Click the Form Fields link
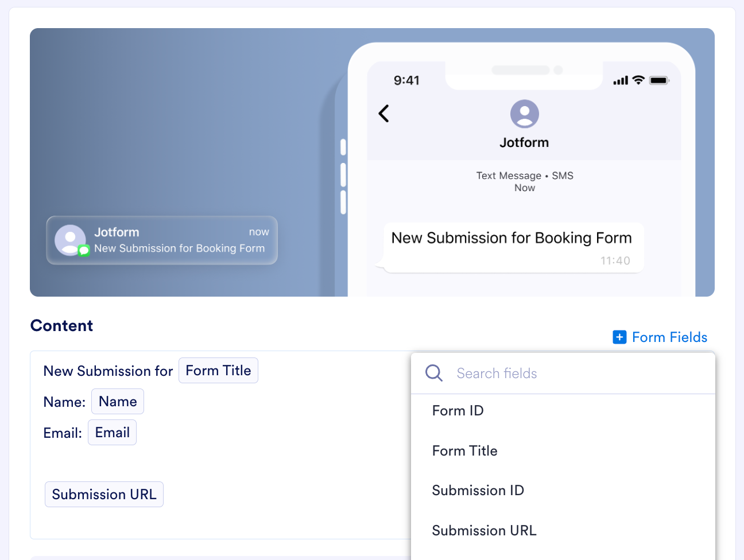Viewport: 744px width, 560px height. pyautogui.click(x=669, y=337)
